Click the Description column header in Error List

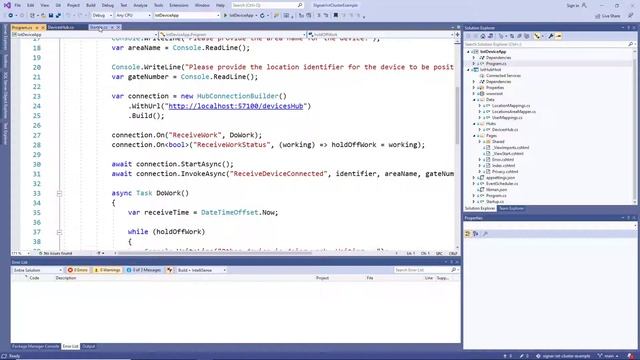click(66, 278)
